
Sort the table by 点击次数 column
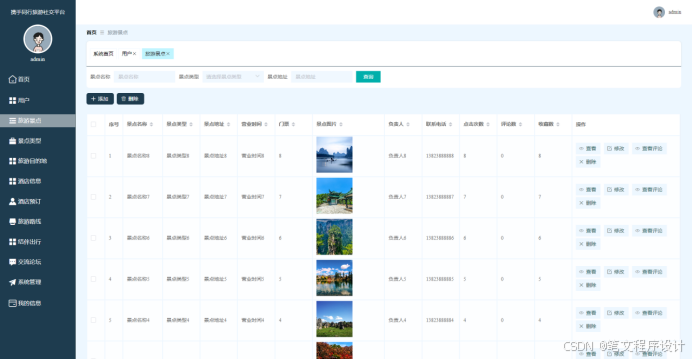click(x=488, y=125)
